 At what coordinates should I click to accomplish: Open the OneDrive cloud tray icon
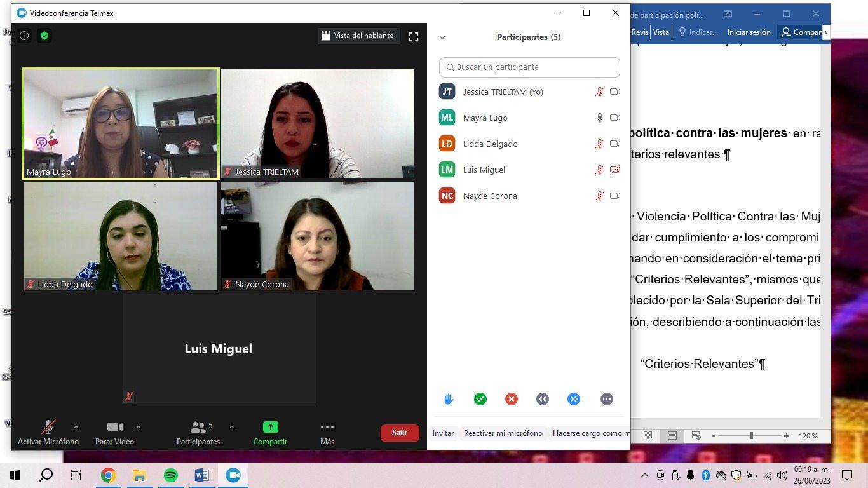click(721, 475)
